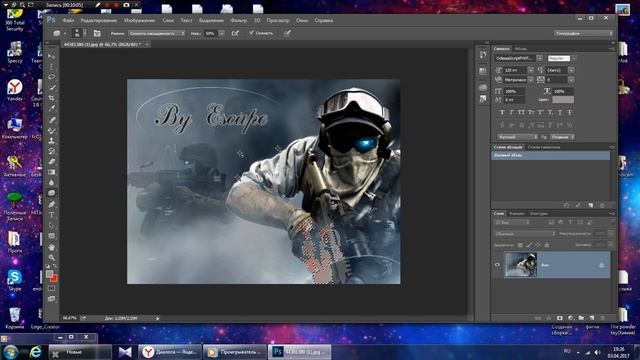The height and width of the screenshot is (360, 640).
Task: Select the Pen tool
Action: 52,204
